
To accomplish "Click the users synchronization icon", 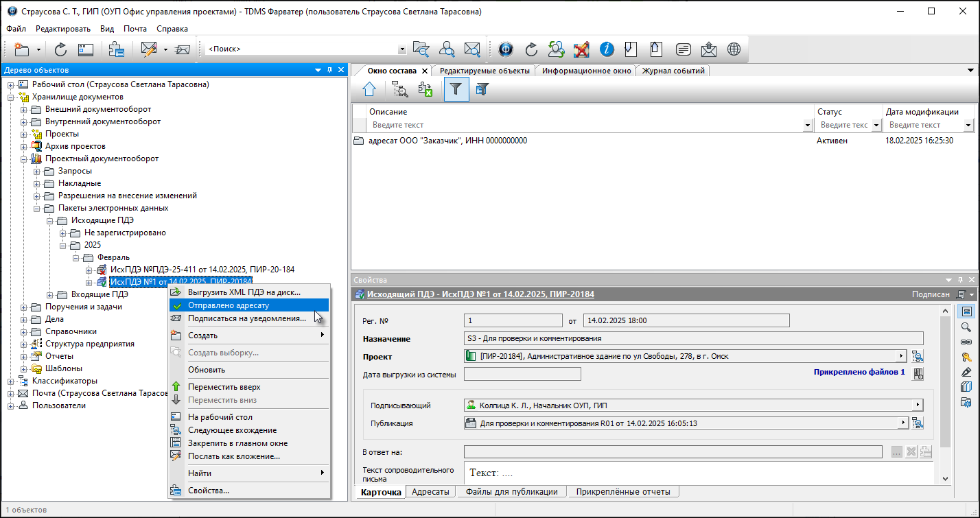I will click(557, 49).
